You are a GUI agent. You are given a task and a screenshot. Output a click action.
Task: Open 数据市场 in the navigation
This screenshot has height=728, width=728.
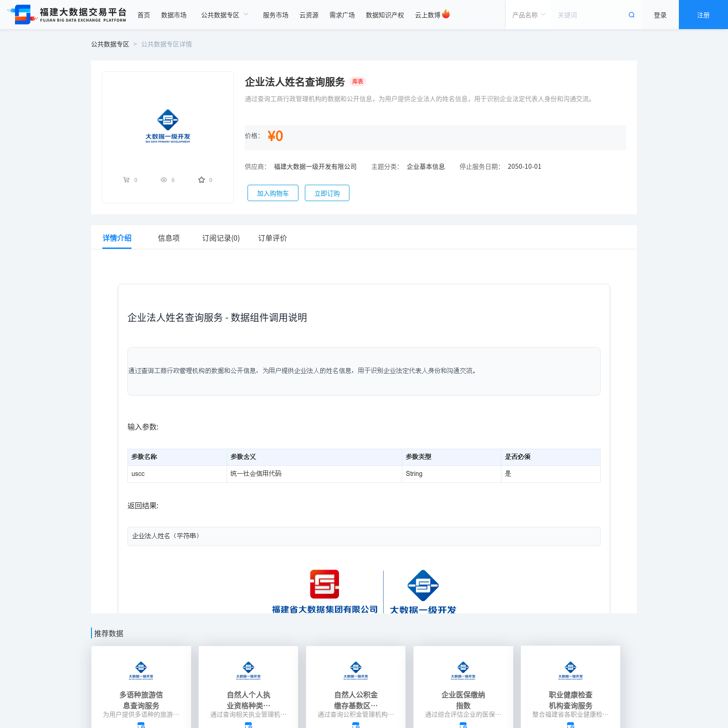tap(174, 15)
